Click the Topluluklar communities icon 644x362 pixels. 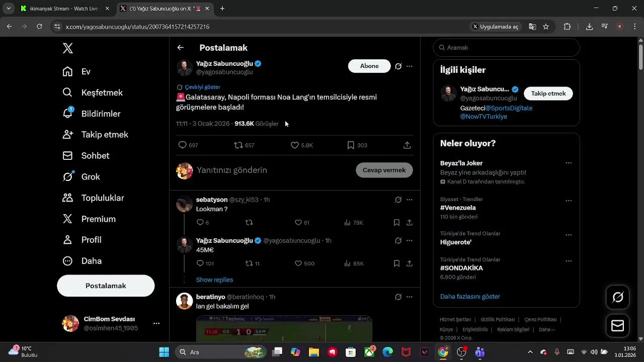(x=67, y=198)
